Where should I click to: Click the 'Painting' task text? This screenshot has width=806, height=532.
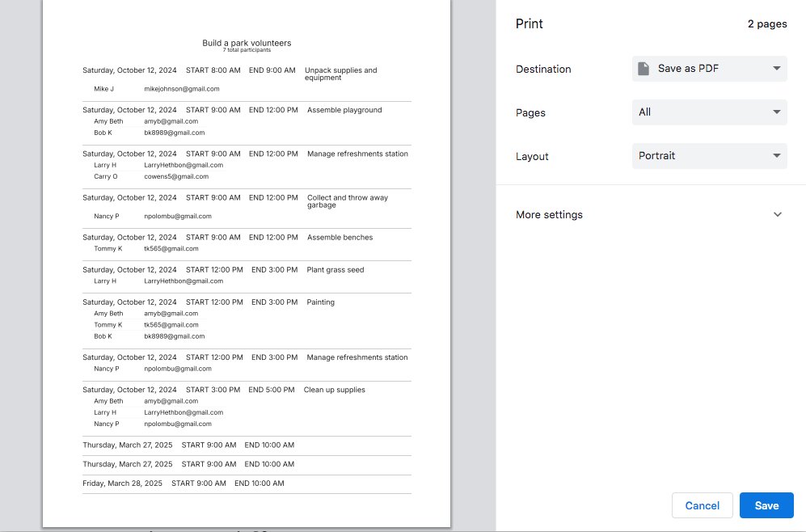point(320,302)
